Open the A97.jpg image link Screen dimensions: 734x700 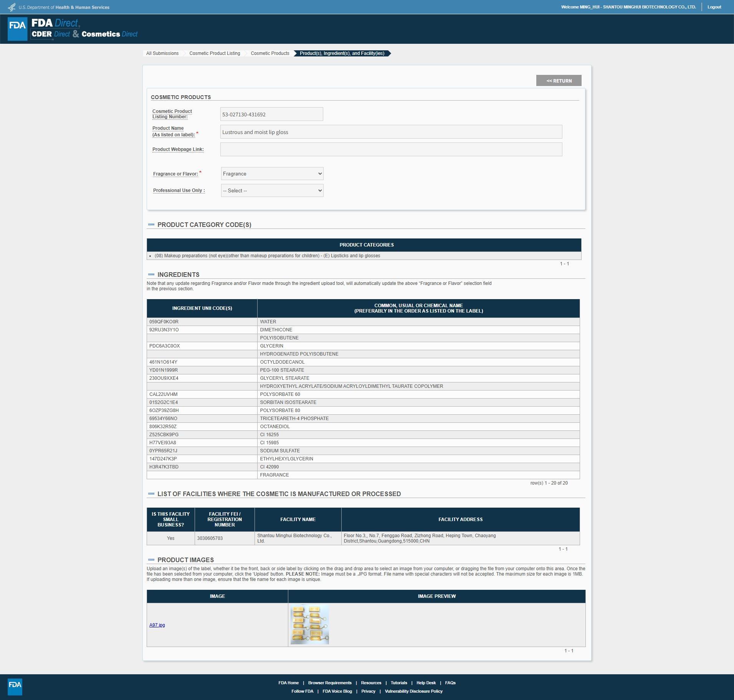pyautogui.click(x=157, y=625)
